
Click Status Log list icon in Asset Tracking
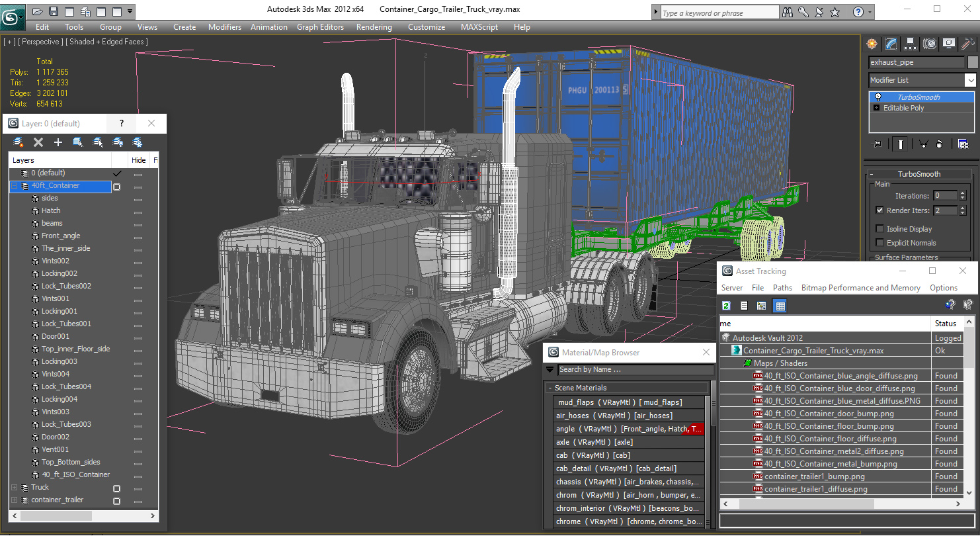pos(744,306)
